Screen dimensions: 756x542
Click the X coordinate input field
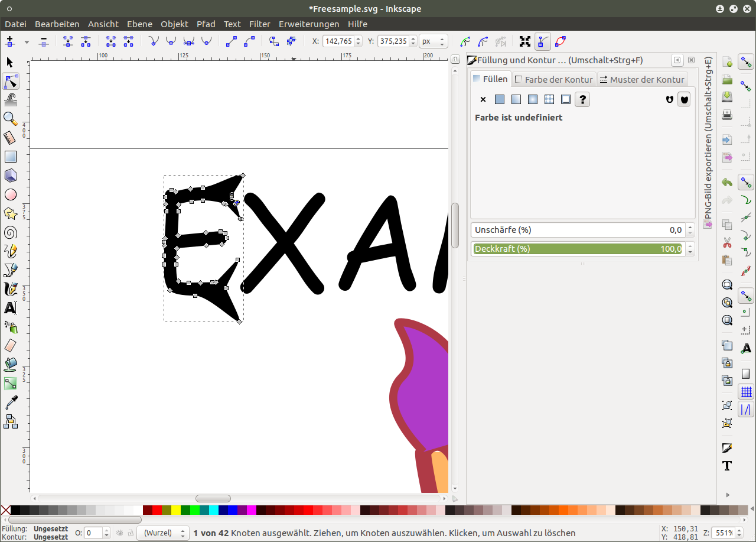339,41
